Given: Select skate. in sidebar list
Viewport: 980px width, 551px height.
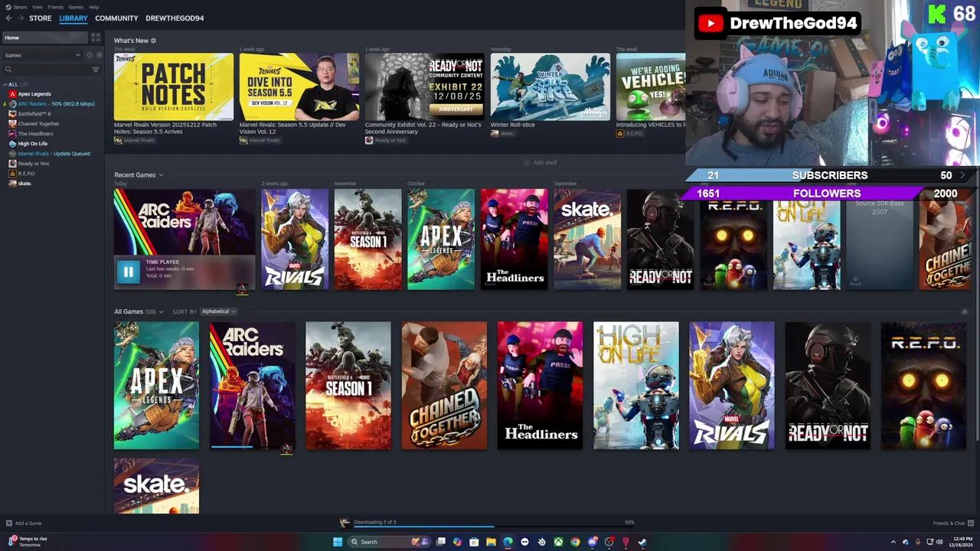Looking at the screenshot, I should click(x=24, y=184).
